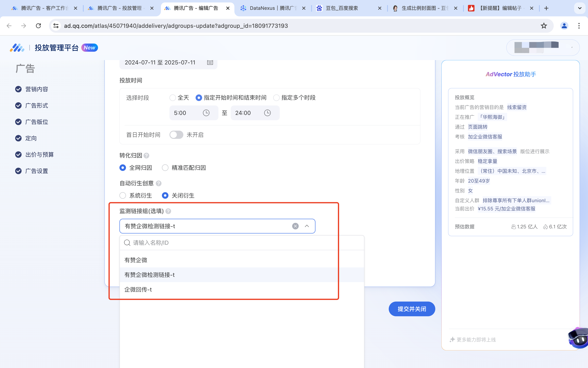Choose 企微回传-t from the dropdown list
Image resolution: width=588 pixels, height=368 pixels.
242,289
